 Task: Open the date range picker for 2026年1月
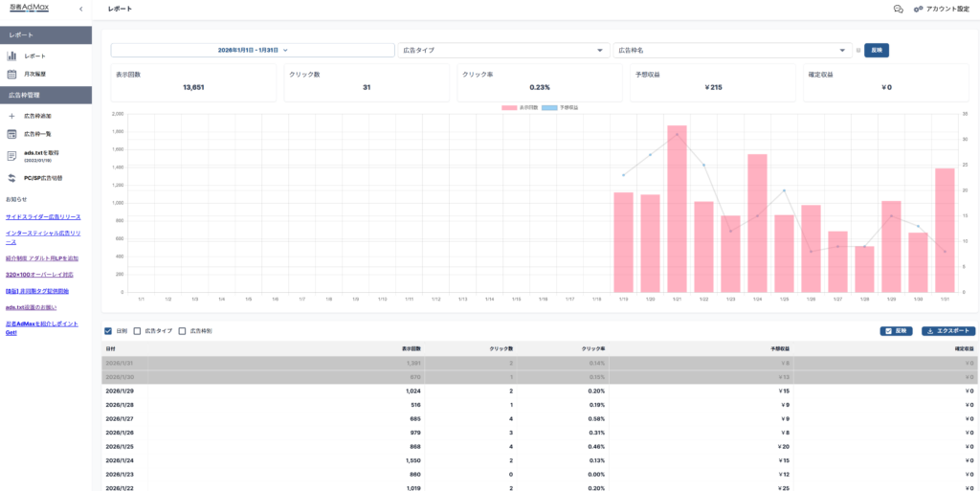coord(253,50)
